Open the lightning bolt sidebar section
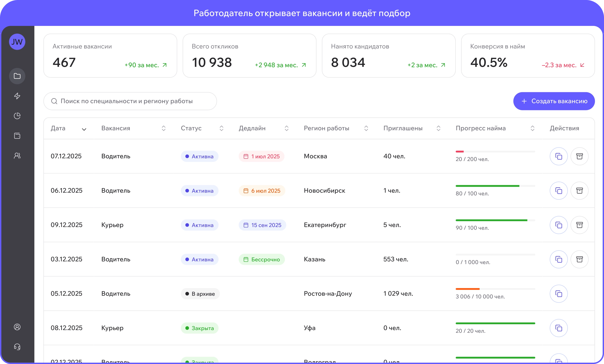 click(x=17, y=96)
